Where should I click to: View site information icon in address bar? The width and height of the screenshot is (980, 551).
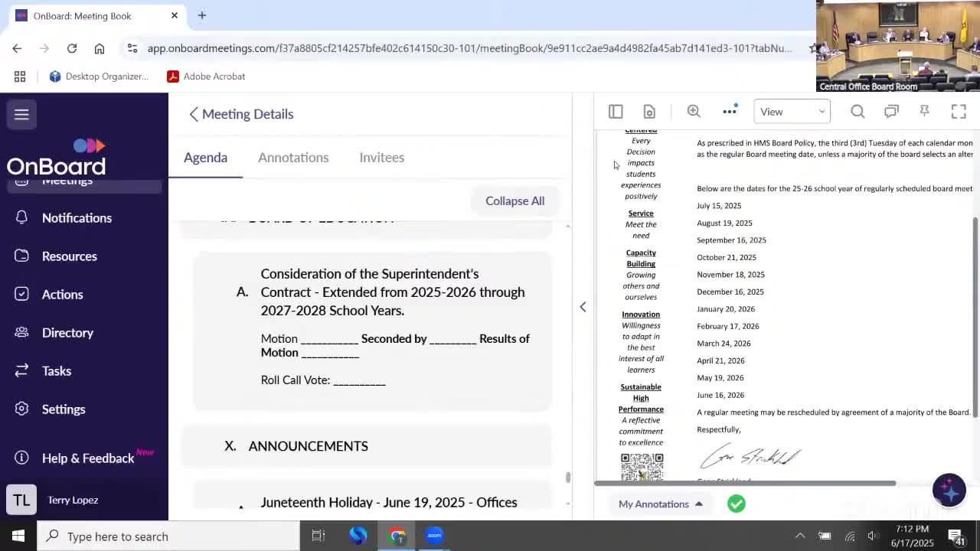(x=132, y=48)
